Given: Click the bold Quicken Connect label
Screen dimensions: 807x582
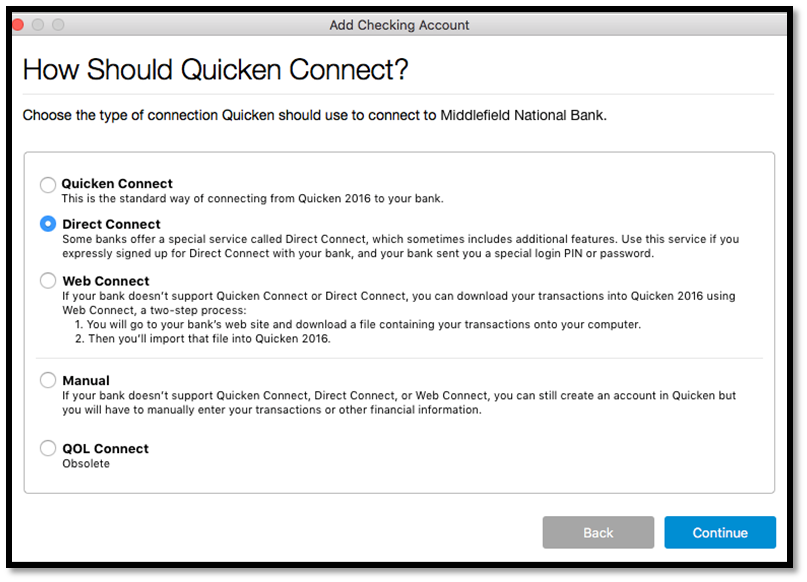Looking at the screenshot, I should click(117, 184).
